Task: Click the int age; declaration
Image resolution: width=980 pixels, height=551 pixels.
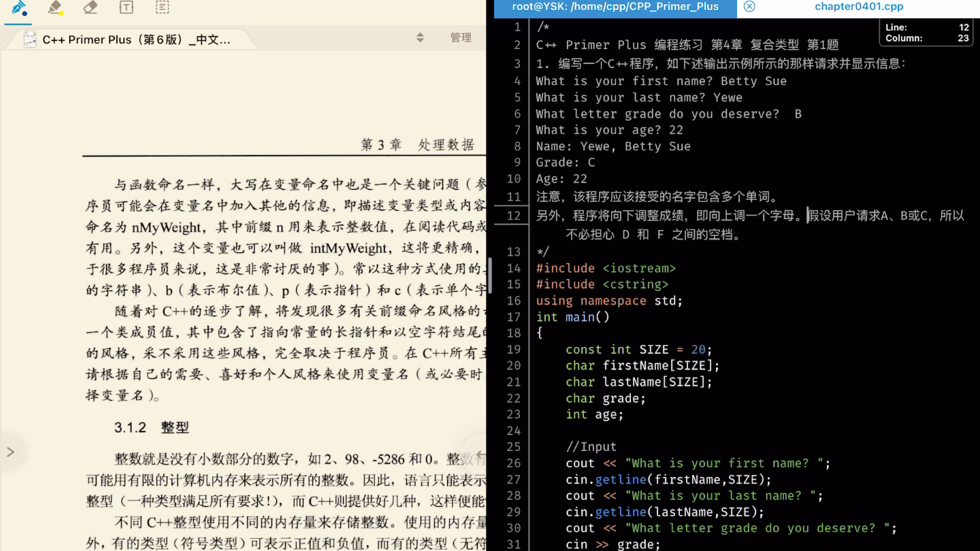Action: tap(594, 415)
